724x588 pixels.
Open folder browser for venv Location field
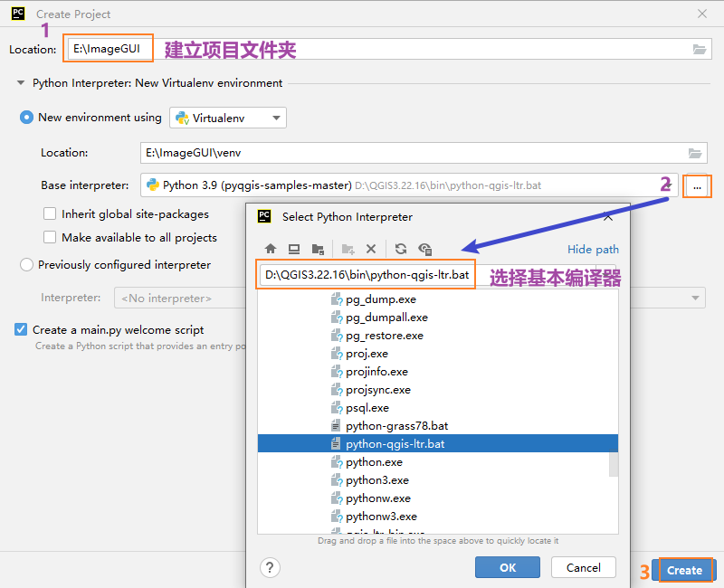(695, 153)
